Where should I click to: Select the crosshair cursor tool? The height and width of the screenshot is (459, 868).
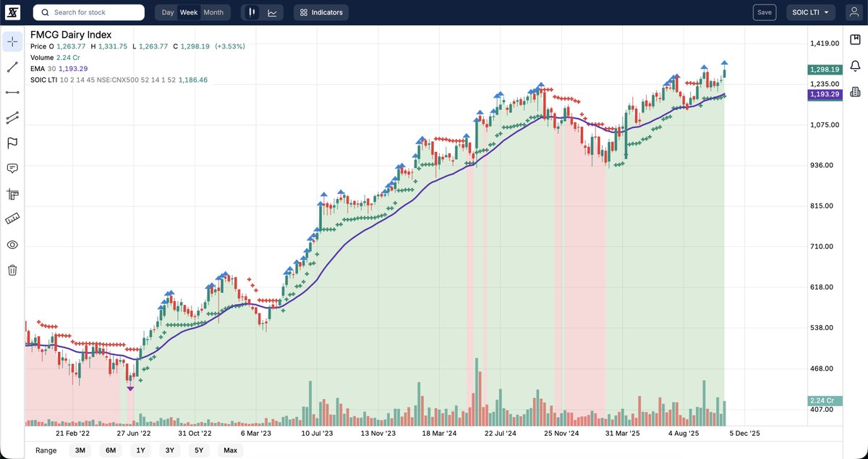12,41
